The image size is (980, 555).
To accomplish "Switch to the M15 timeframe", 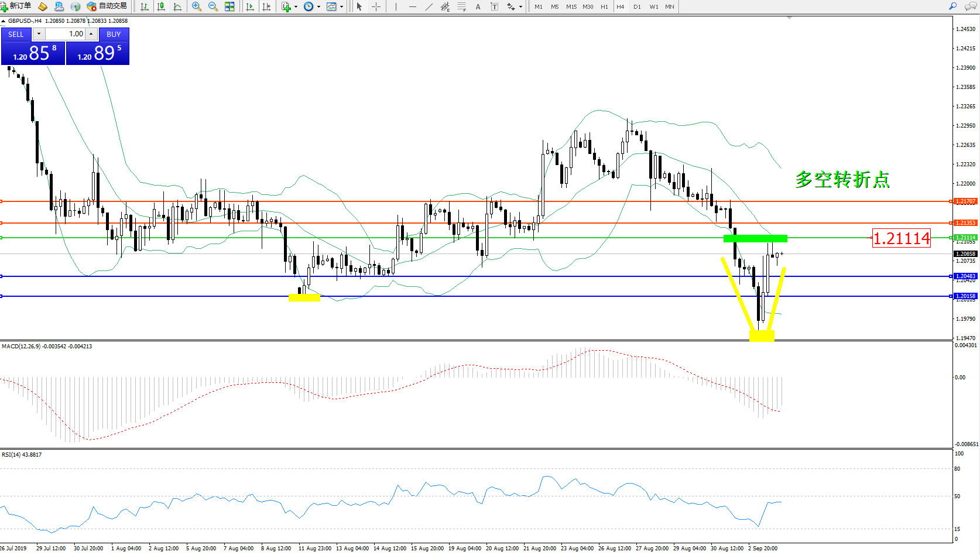I will coord(571,6).
